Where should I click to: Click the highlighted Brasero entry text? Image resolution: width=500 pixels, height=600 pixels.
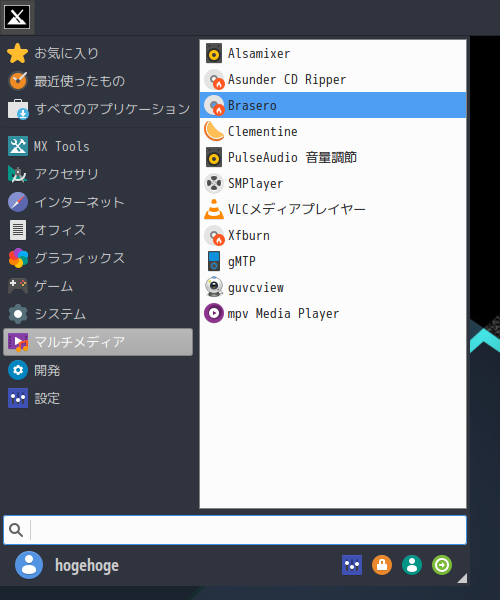tap(252, 105)
